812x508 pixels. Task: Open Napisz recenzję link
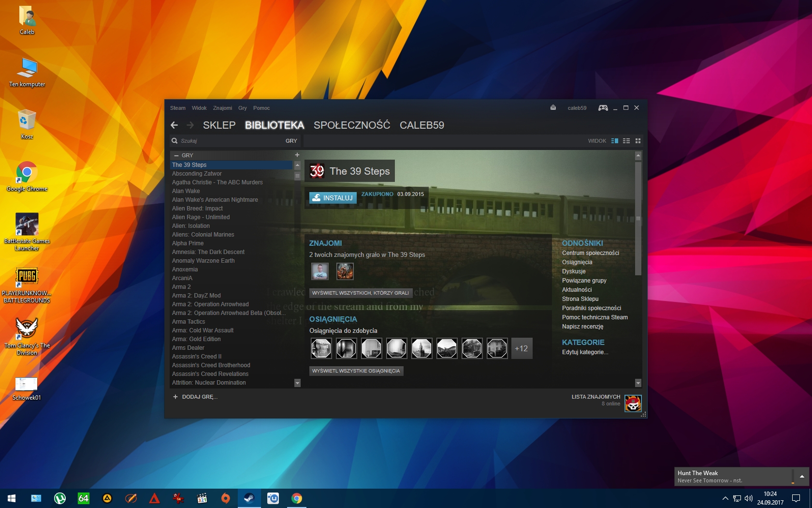(x=582, y=327)
